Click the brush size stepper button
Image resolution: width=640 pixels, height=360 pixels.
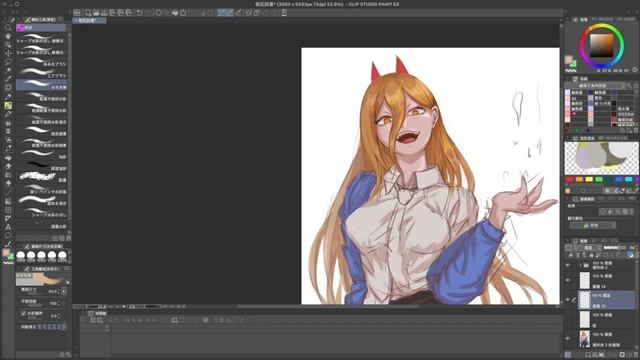(x=64, y=291)
